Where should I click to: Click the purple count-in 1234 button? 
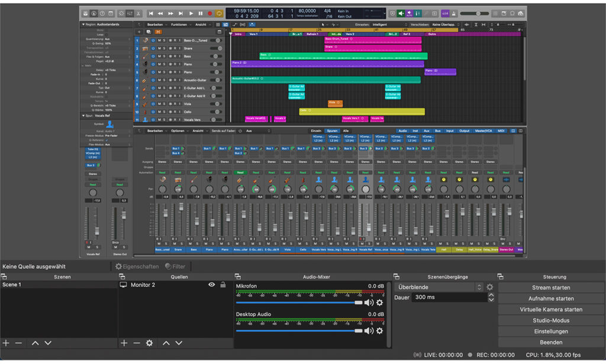[445, 14]
